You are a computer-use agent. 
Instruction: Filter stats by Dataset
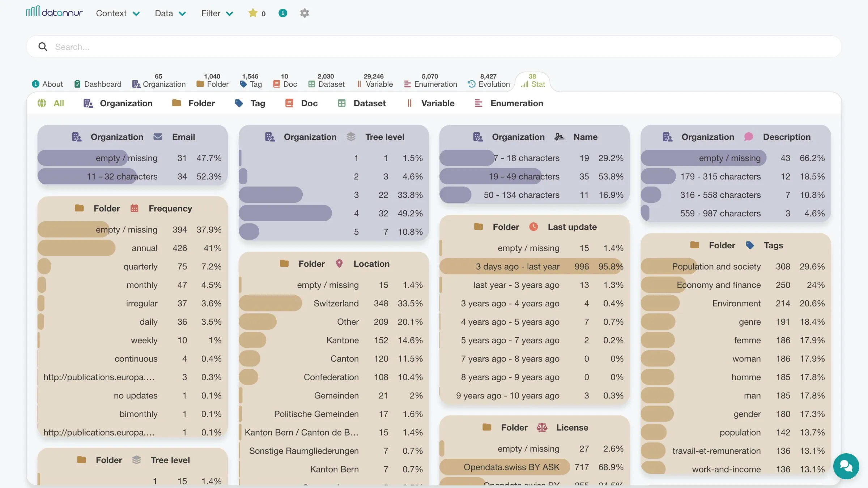pos(362,103)
